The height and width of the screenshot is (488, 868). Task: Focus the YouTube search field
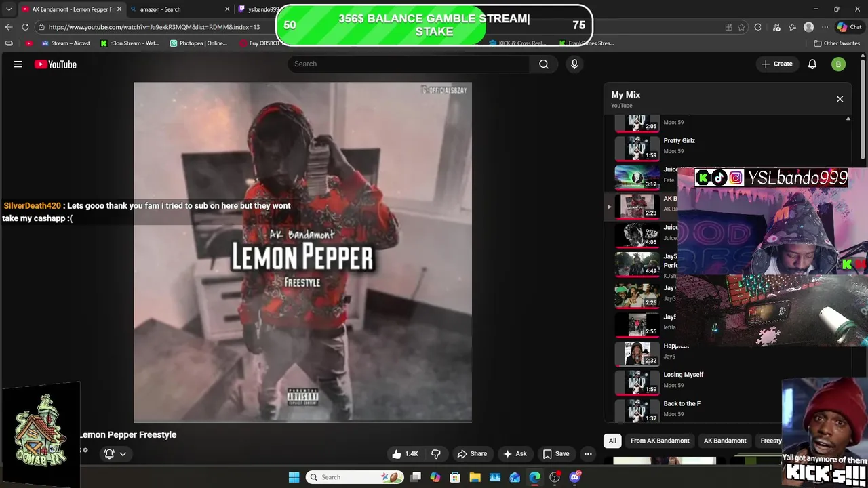[x=408, y=64]
